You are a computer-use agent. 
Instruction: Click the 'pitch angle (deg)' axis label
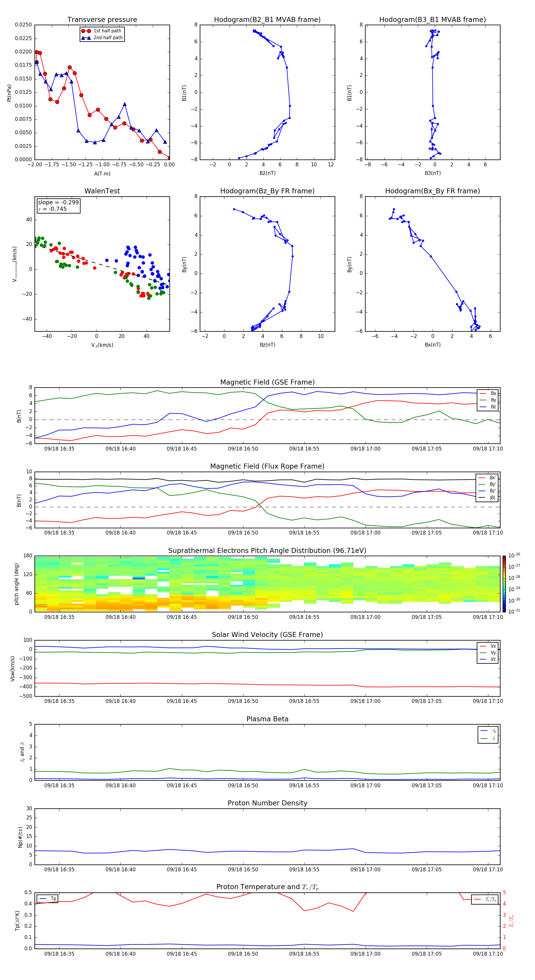click(16, 584)
